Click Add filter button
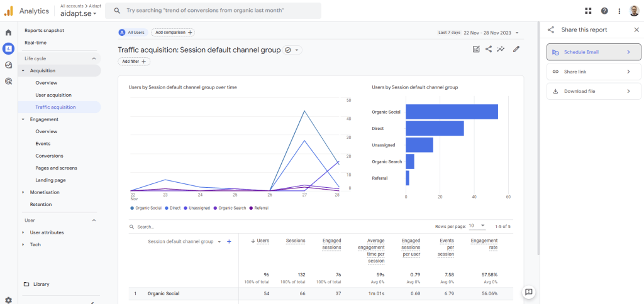Viewport: 644px width, 304px height. coord(134,61)
